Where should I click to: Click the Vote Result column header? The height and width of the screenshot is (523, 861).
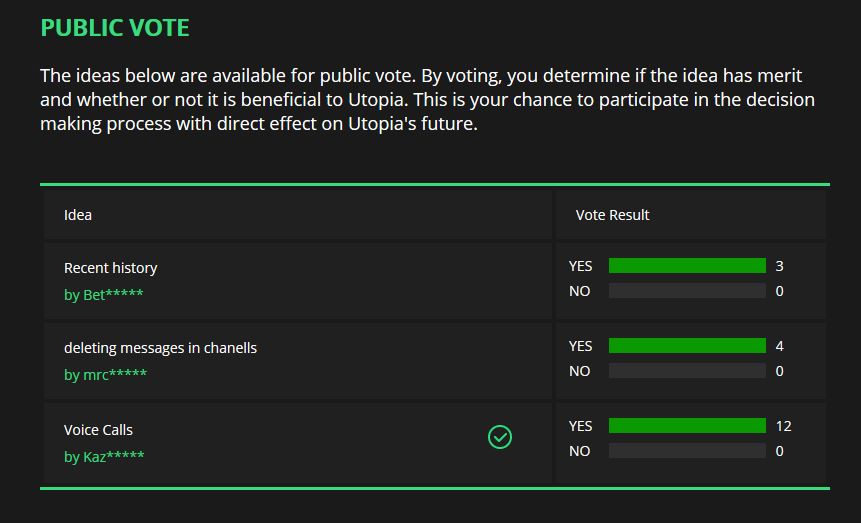click(x=612, y=215)
